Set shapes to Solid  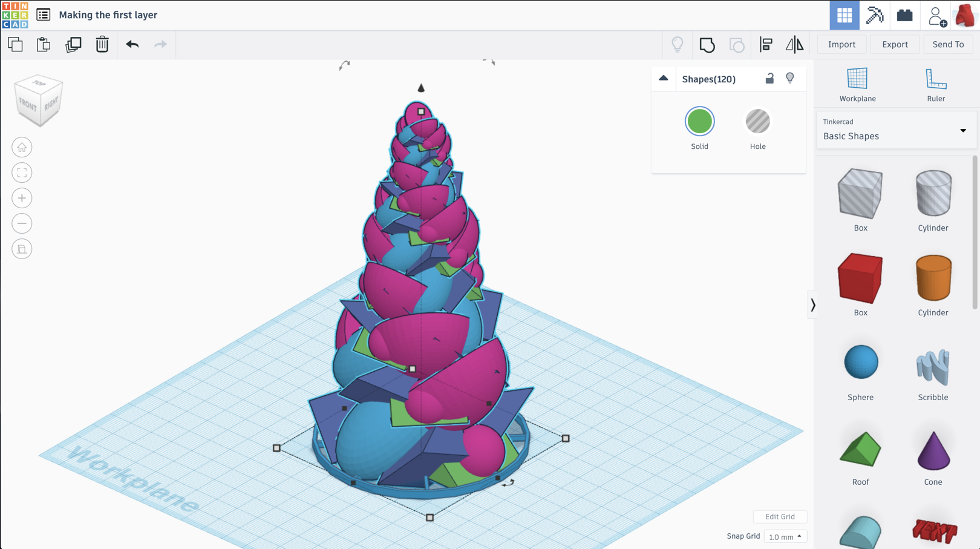click(x=700, y=122)
